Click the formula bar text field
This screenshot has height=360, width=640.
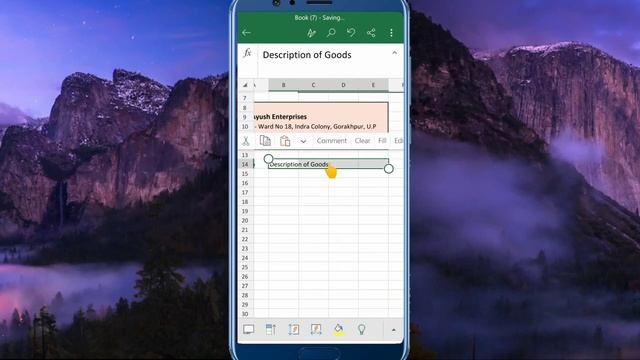[x=324, y=55]
